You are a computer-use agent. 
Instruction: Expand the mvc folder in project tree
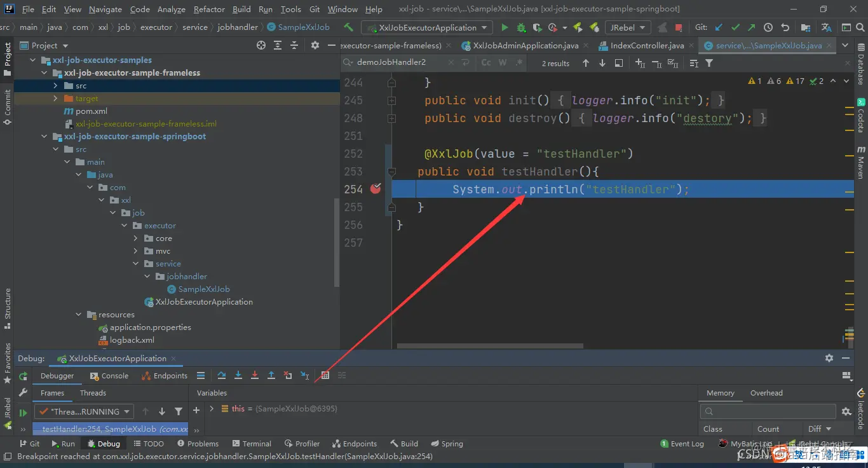click(135, 251)
